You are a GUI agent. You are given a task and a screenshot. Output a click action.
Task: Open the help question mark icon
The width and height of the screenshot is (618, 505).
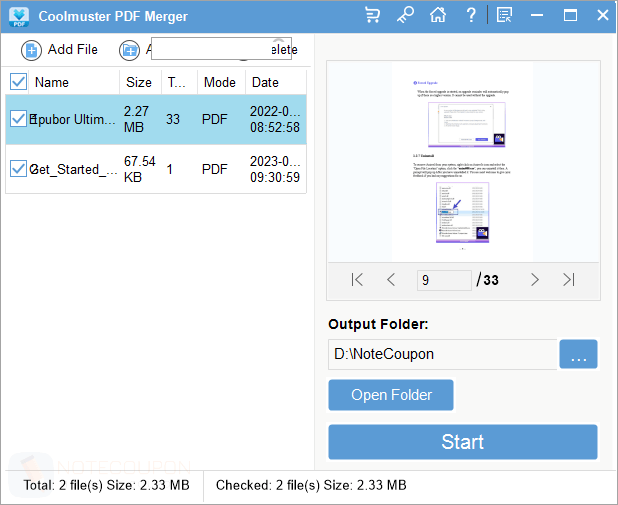click(x=471, y=15)
